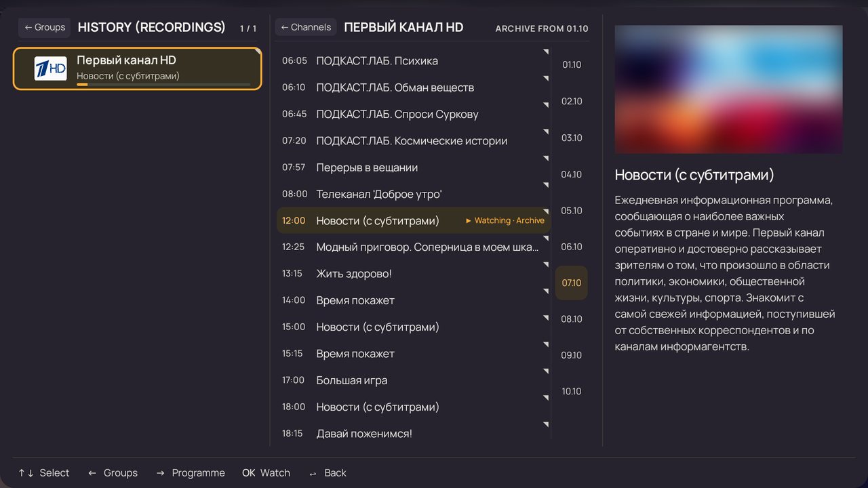Screen dimensions: 868x488
Task: Select 15:15 Время покажет programme
Action: [x=414, y=354]
